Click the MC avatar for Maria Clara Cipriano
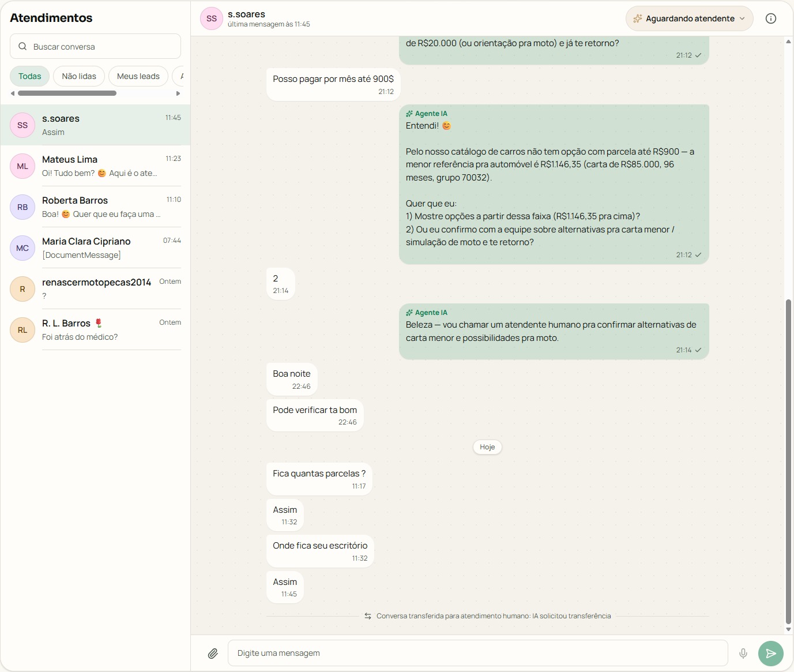794x672 pixels. (x=22, y=248)
